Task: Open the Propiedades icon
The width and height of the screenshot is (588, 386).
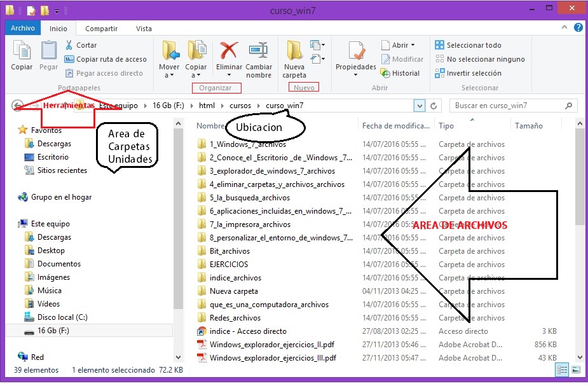Action: click(x=355, y=52)
